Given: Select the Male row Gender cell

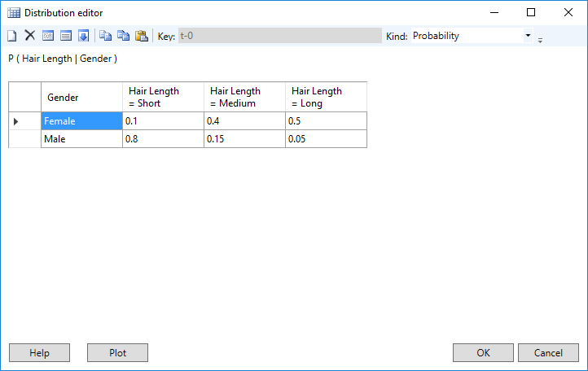Looking at the screenshot, I should (x=81, y=139).
